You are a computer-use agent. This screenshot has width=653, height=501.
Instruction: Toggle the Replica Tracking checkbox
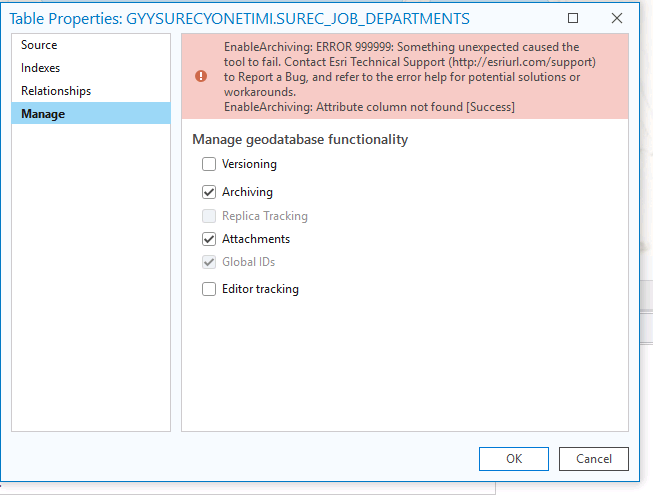tap(209, 216)
